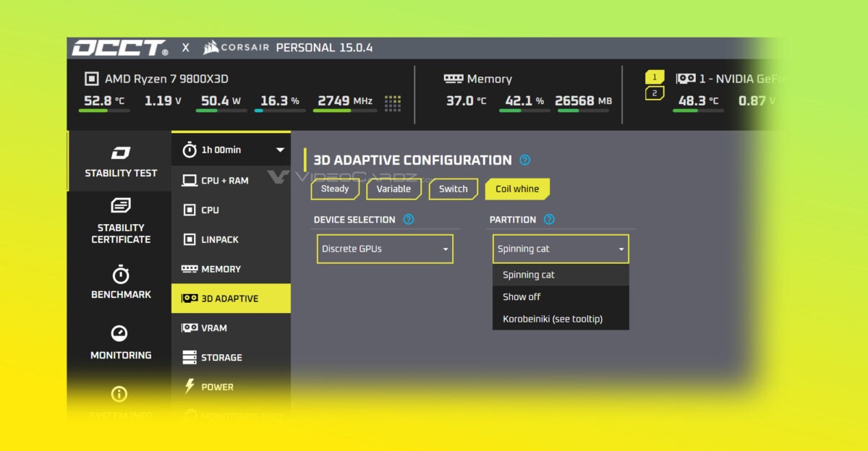
Task: Select GPU 1 badge
Action: coord(655,77)
